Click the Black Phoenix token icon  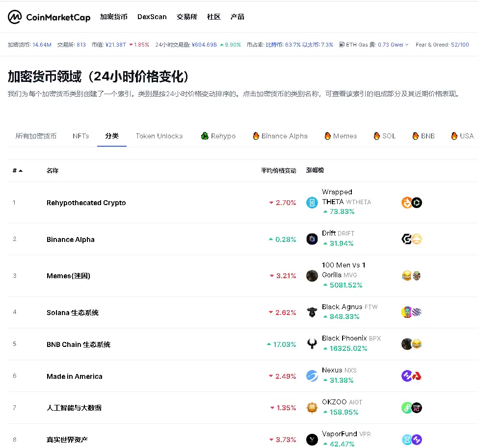pyautogui.click(x=312, y=343)
